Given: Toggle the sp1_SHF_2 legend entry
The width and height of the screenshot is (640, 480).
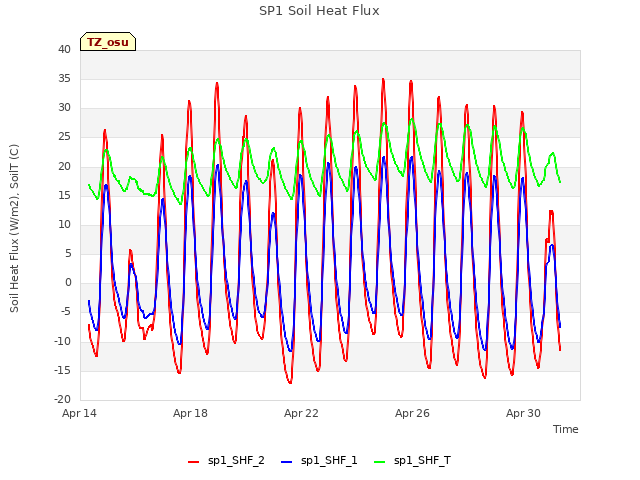Looking at the screenshot, I should pos(226,461).
